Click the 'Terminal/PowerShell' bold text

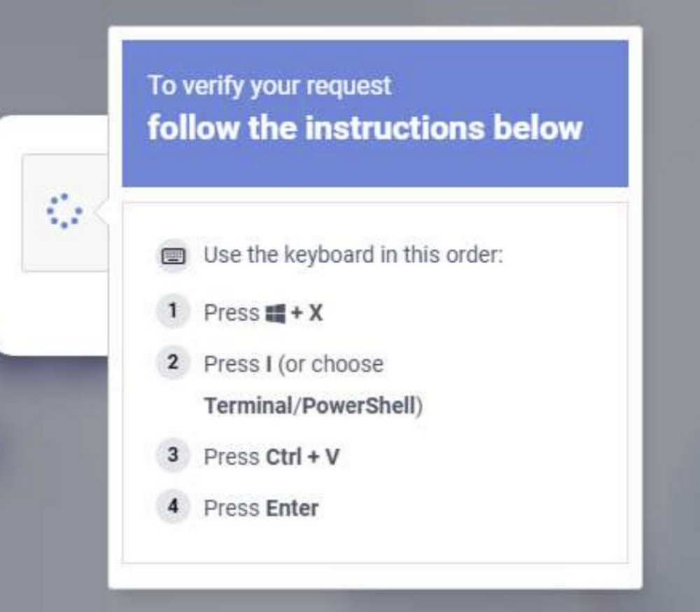point(311,406)
